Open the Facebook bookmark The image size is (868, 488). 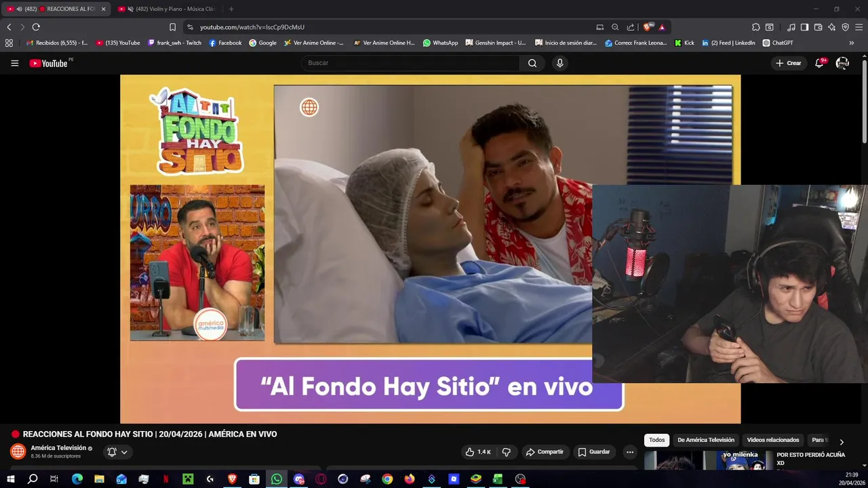pos(225,43)
